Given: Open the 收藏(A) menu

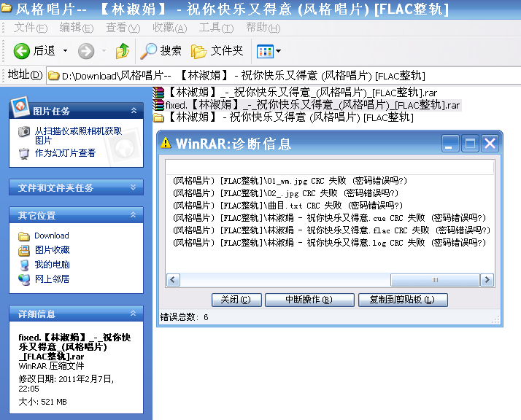Looking at the screenshot, I should pos(170,28).
